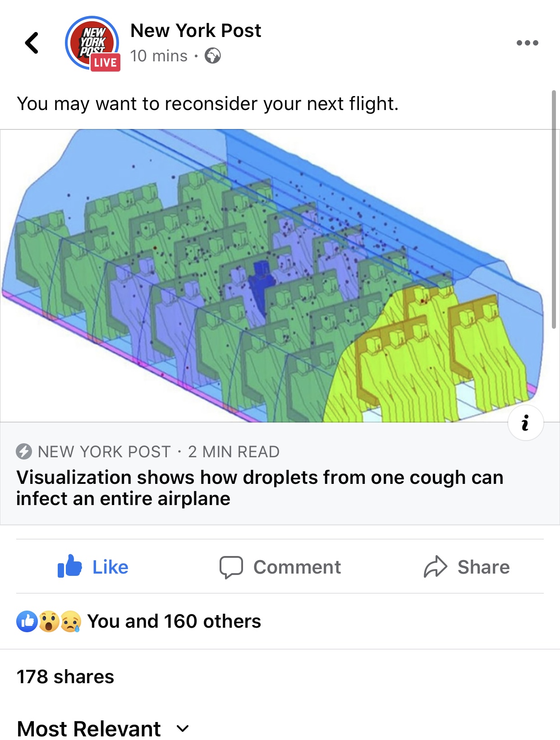Viewport: 560px width, 740px height.
Task: Expand the Most Relevant comment sort dropdown
Action: coord(183,728)
